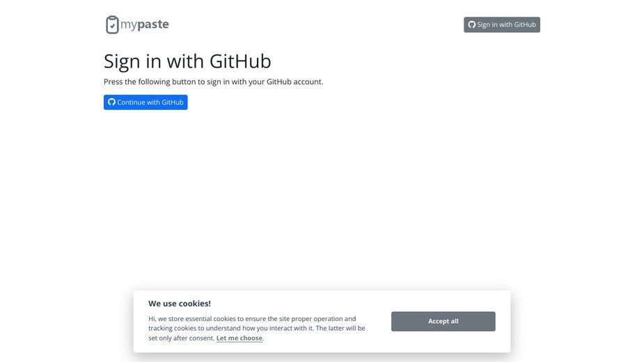Click the We use cookies! banner title

click(x=180, y=304)
